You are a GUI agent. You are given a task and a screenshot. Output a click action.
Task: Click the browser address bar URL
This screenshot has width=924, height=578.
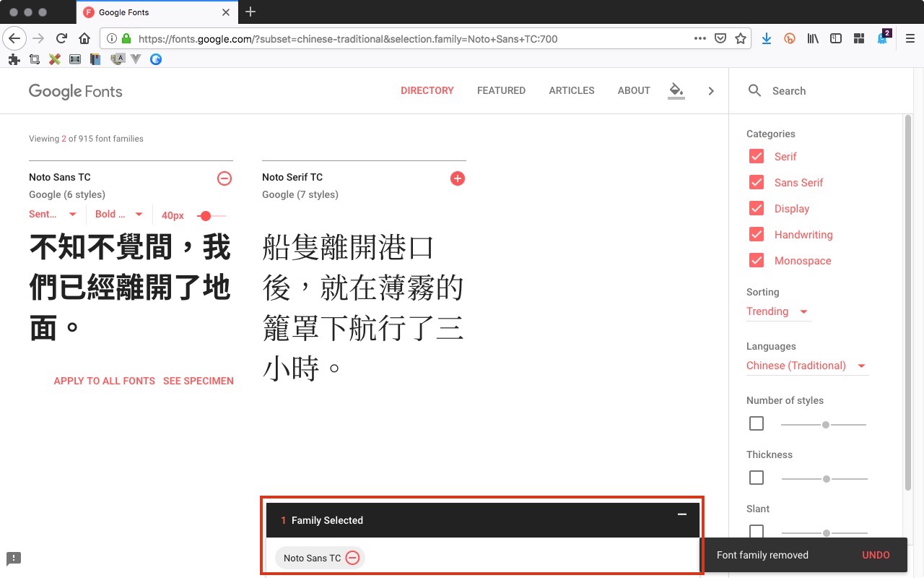(348, 39)
